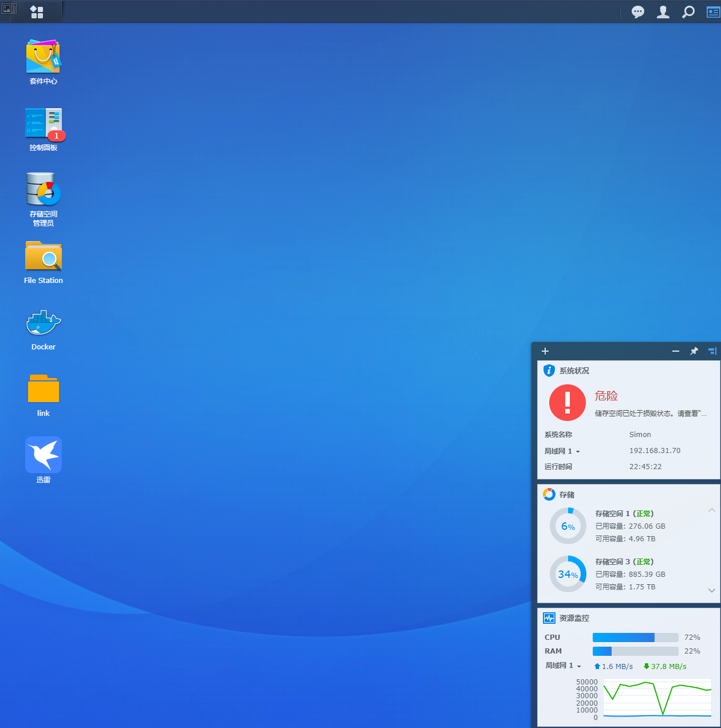The image size is (721, 728).
Task: Click the show desktop icon in top-left corner
Action: coord(9,9)
